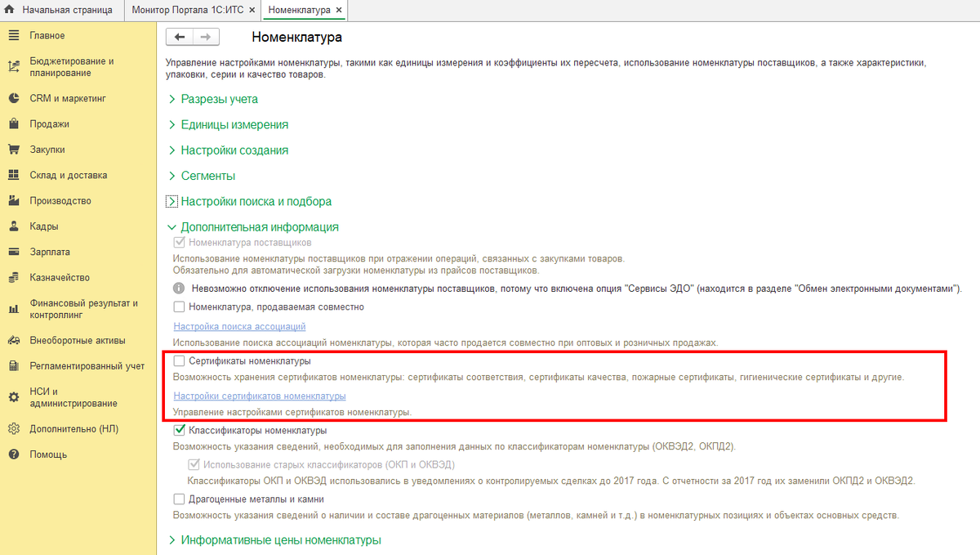Click the Склад и доставка icon

pos(13,175)
